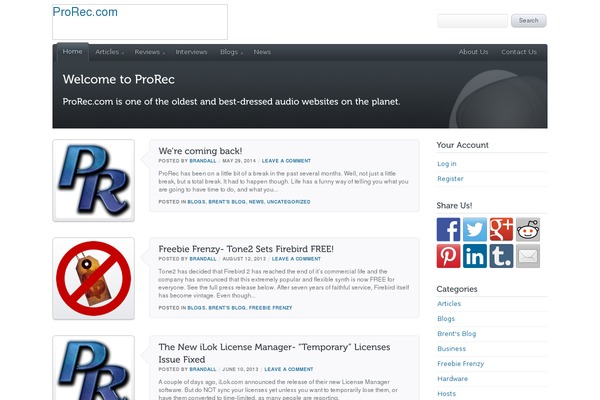Viewport: 600px width, 400px height.
Task: Share on Tumblr via the 't.' icon
Action: [501, 256]
